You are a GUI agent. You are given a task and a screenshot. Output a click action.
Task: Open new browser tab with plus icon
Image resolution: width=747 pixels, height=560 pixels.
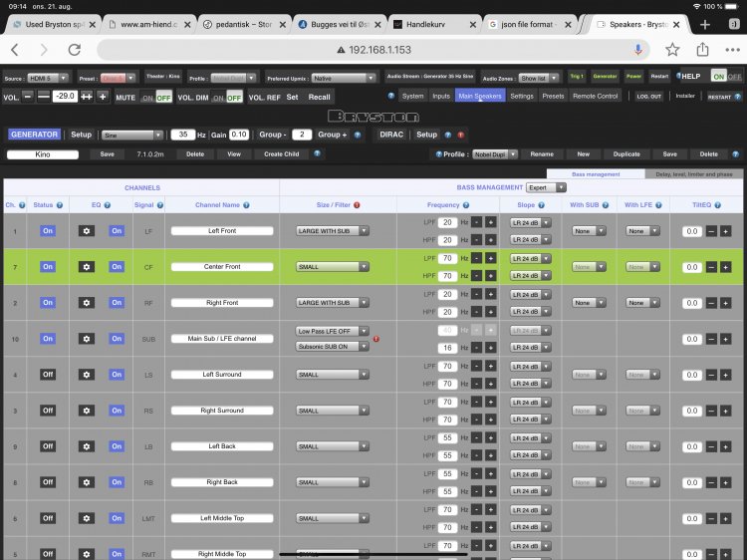point(705,25)
